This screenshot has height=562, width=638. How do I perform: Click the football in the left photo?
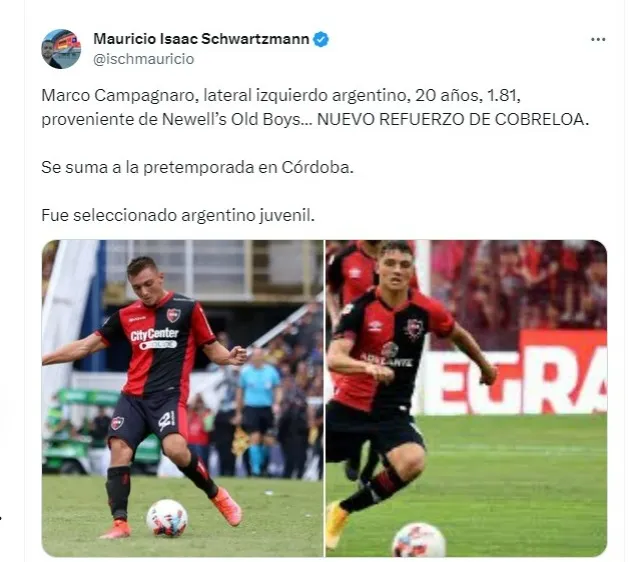point(167,518)
